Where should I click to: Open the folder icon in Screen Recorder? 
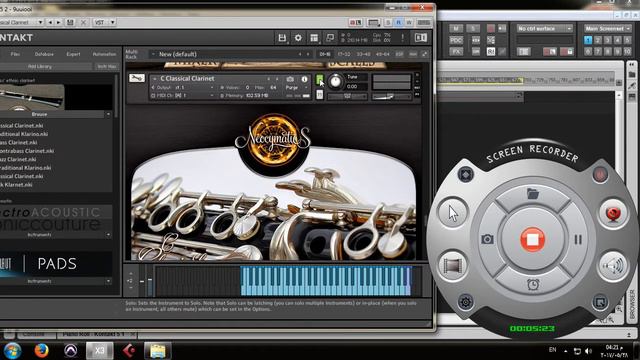533,193
